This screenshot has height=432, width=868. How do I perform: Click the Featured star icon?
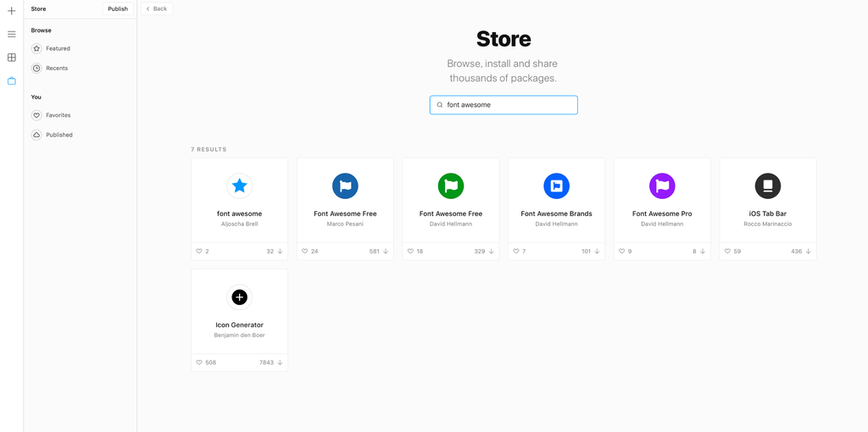coord(36,48)
